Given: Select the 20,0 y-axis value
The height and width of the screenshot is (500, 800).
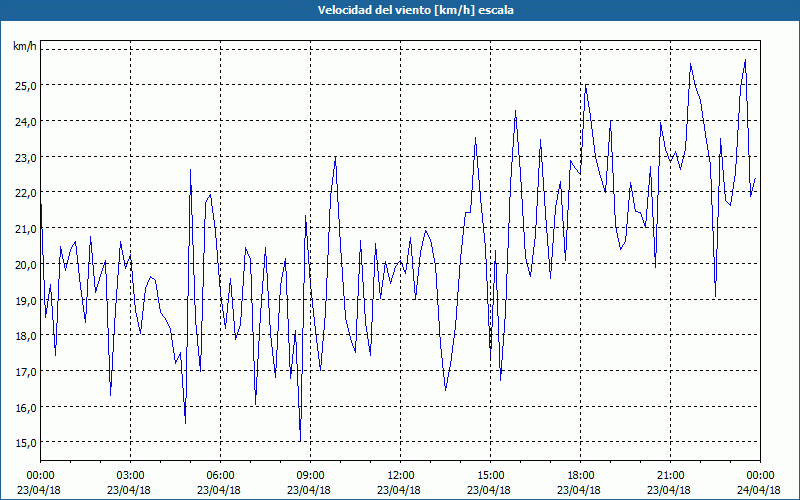Looking at the screenshot, I should [x=25, y=264].
